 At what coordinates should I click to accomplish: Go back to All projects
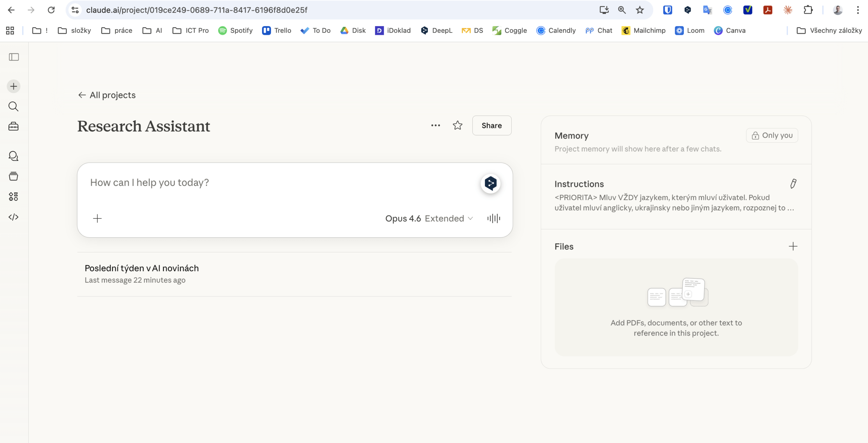(107, 95)
